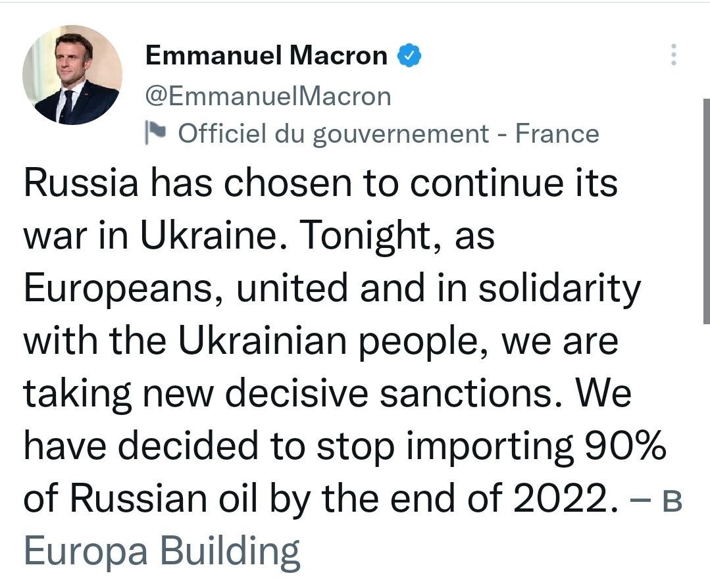This screenshot has height=588, width=710.
Task: Click "90%" in the tweet text
Action: pos(625,445)
